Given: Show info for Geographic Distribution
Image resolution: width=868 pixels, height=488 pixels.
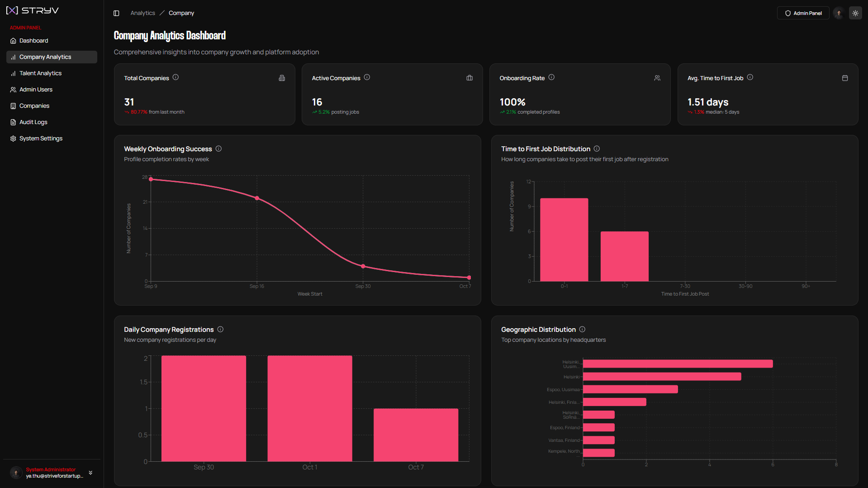Looking at the screenshot, I should 582,329.
